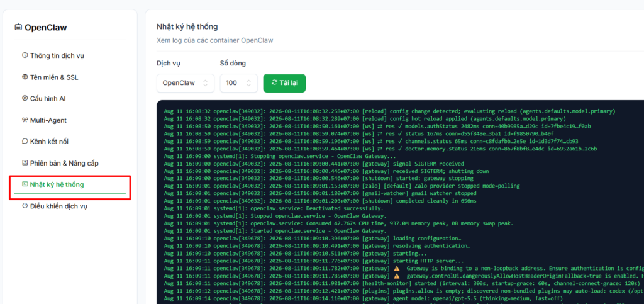Click the power icon beside Điều khiển dịch vụ
Image resolution: width=644 pixels, height=304 pixels.
(x=25, y=206)
